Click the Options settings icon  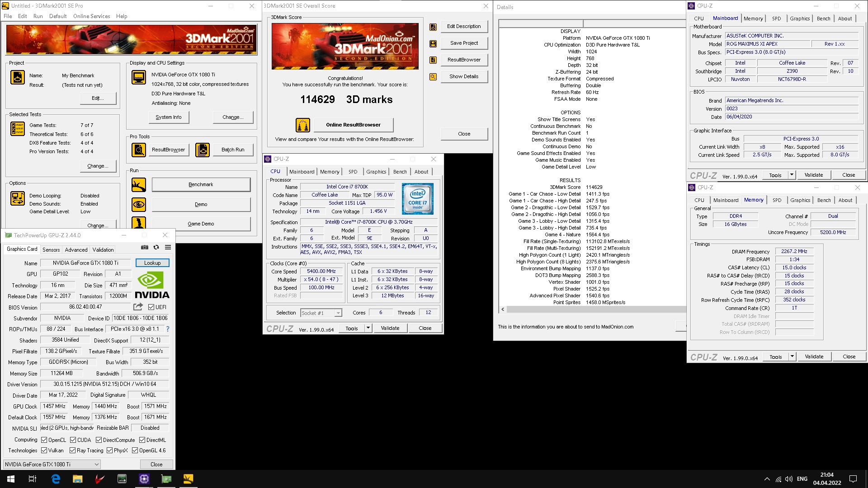pyautogui.click(x=18, y=198)
